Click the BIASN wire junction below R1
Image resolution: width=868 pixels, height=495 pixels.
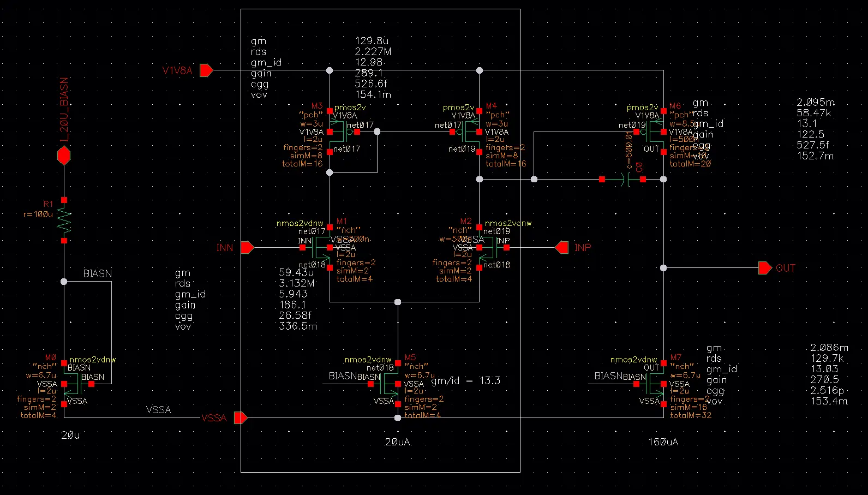point(64,282)
